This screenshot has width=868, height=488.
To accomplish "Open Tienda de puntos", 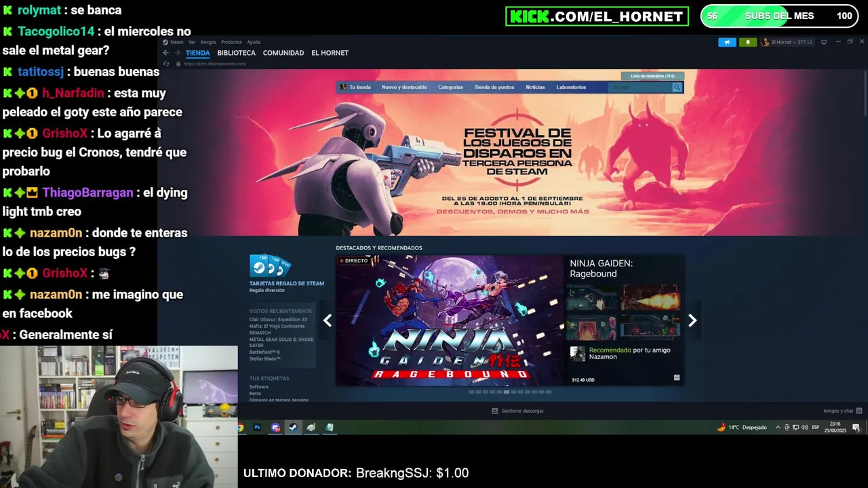I will point(494,87).
